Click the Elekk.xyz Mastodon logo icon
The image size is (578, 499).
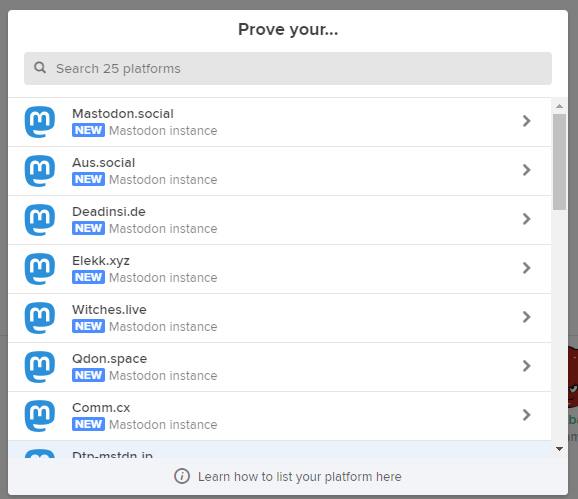coord(40,269)
